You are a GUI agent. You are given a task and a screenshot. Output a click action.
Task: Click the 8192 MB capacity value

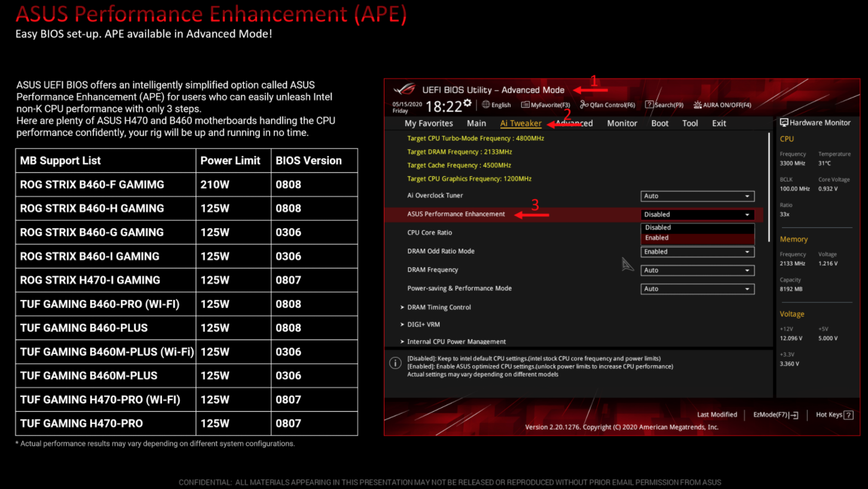point(791,289)
